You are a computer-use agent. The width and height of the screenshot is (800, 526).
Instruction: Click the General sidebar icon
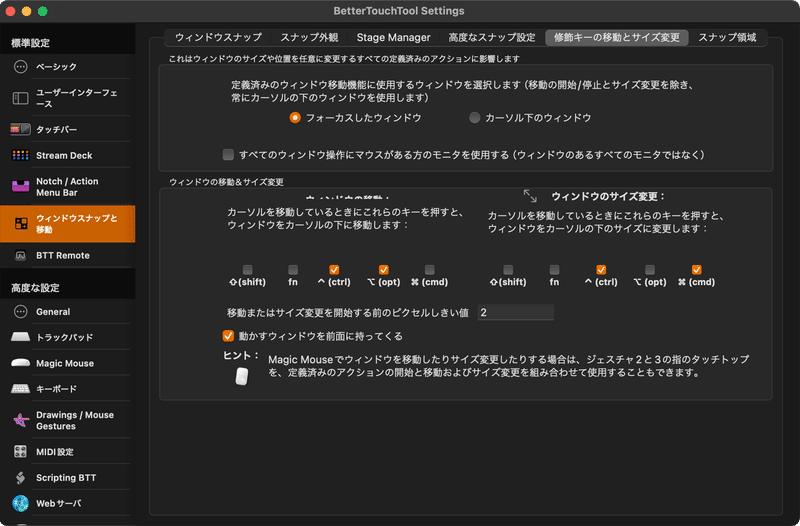(x=20, y=311)
